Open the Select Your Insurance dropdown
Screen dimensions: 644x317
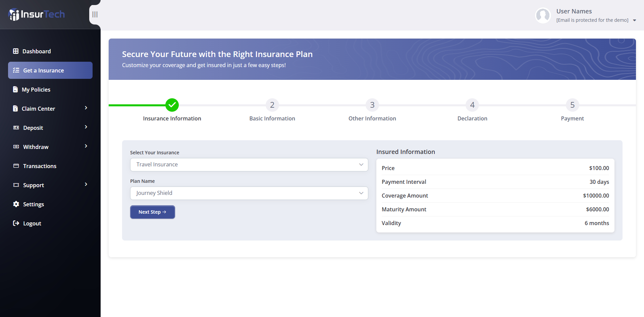coord(249,165)
